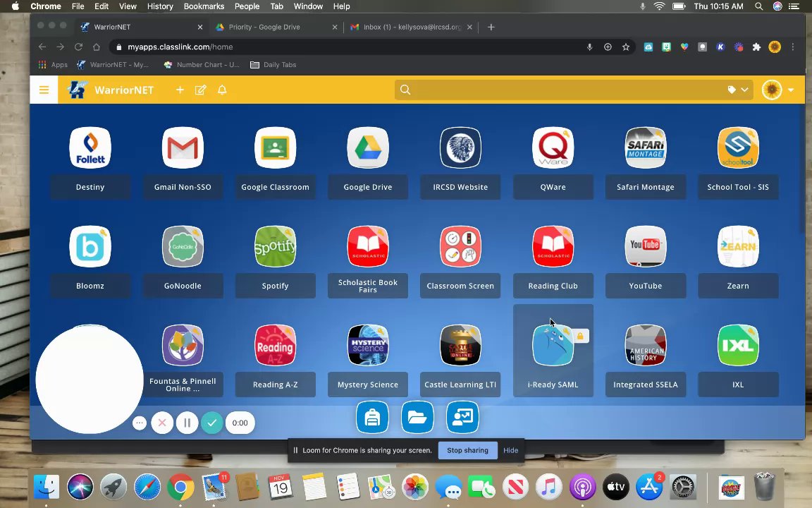
Task: Open Google Classroom app icon
Action: point(275,147)
